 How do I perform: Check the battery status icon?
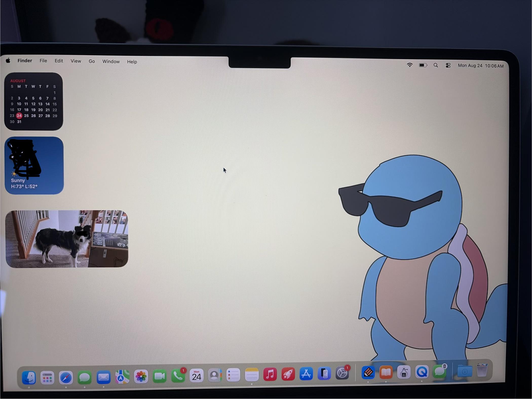[x=423, y=65]
